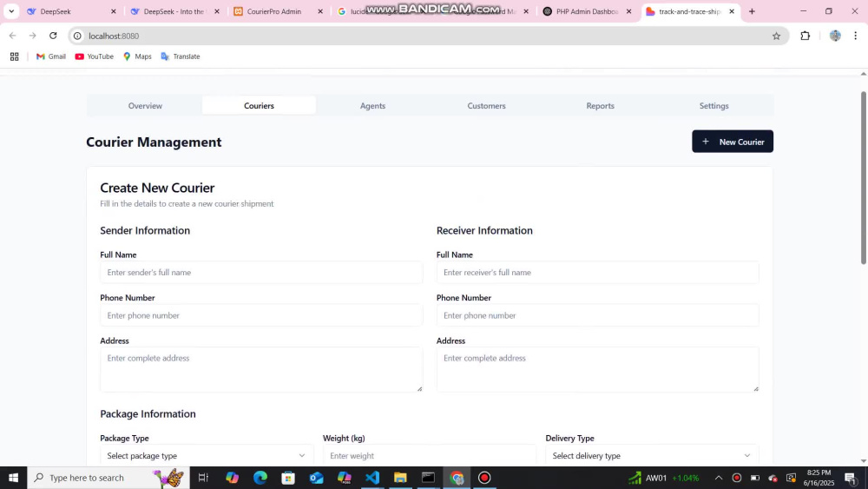Click the browser back arrow
Screen dimensions: 868x489
pos(13,36)
